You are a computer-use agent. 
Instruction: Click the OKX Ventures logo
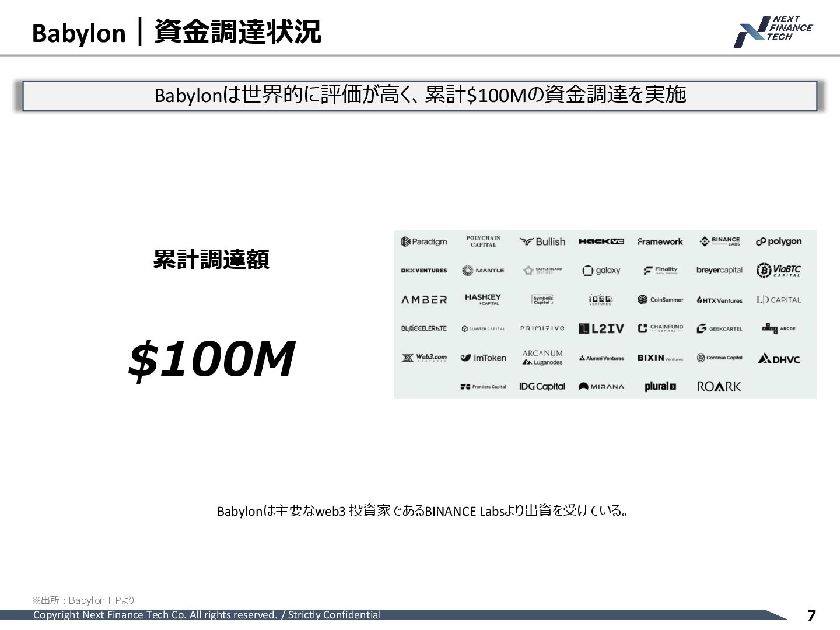(x=424, y=271)
